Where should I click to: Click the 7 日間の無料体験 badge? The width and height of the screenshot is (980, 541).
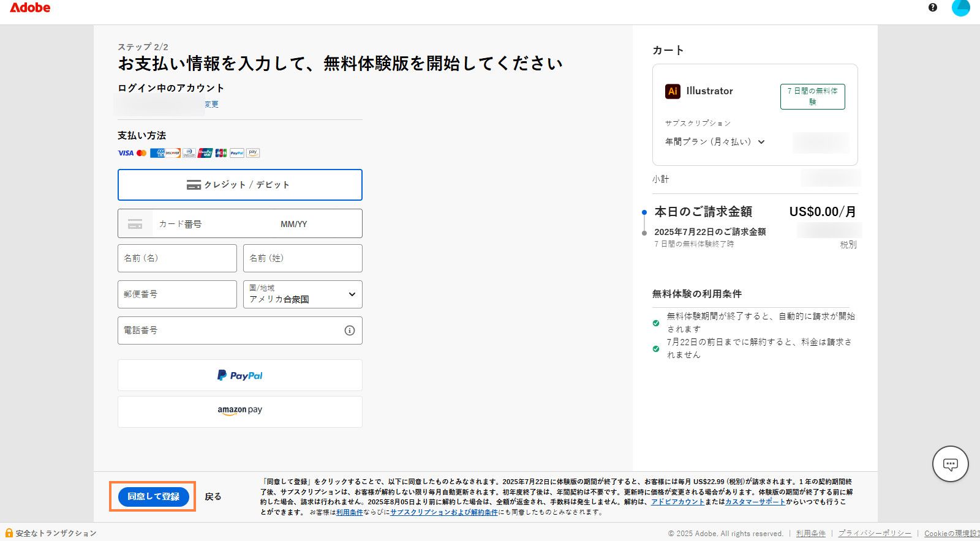813,97
